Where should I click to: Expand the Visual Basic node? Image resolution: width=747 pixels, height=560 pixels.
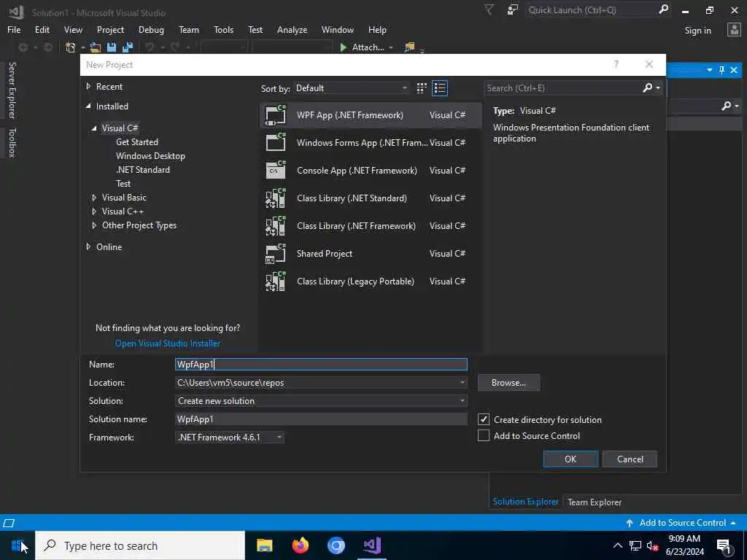[94, 197]
